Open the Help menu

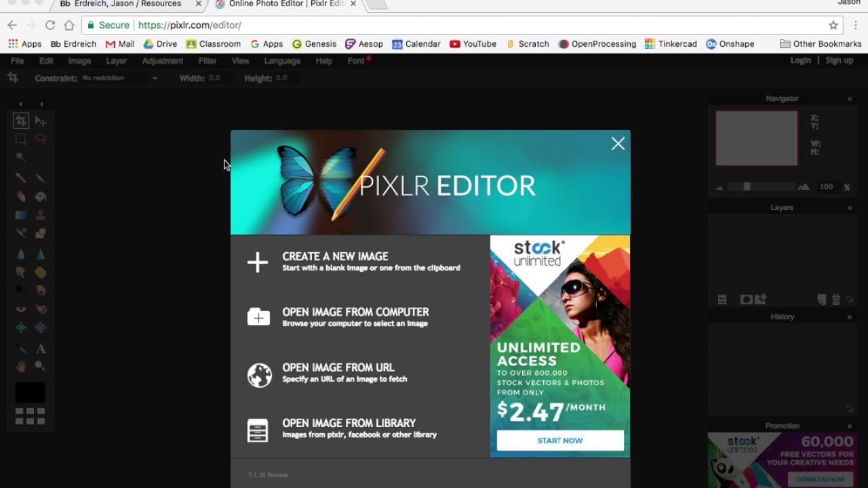[324, 60]
